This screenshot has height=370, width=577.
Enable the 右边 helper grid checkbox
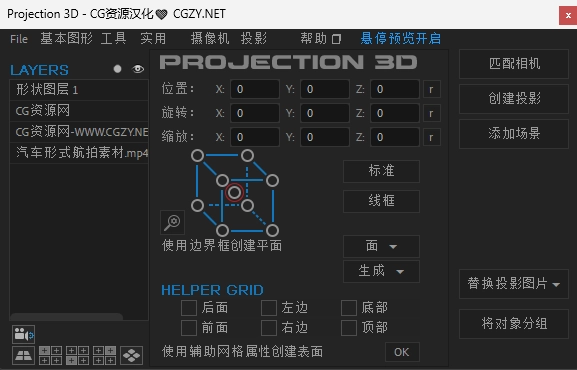point(269,328)
